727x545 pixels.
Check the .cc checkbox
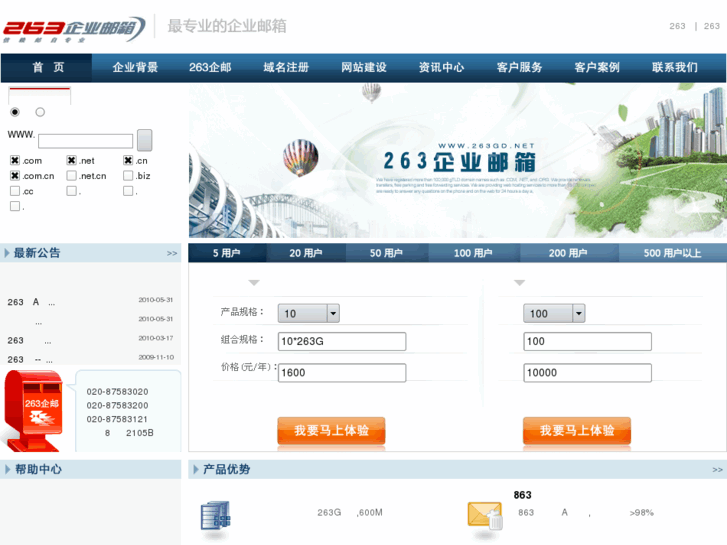click(x=15, y=191)
